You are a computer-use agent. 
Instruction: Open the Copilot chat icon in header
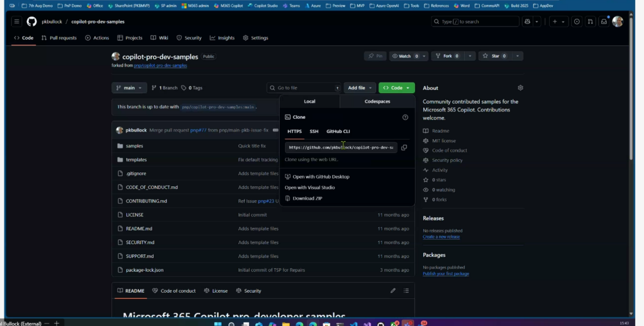point(528,22)
